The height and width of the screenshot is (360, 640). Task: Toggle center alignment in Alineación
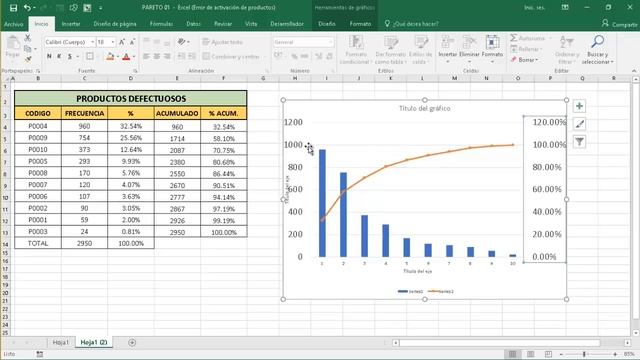[157, 56]
